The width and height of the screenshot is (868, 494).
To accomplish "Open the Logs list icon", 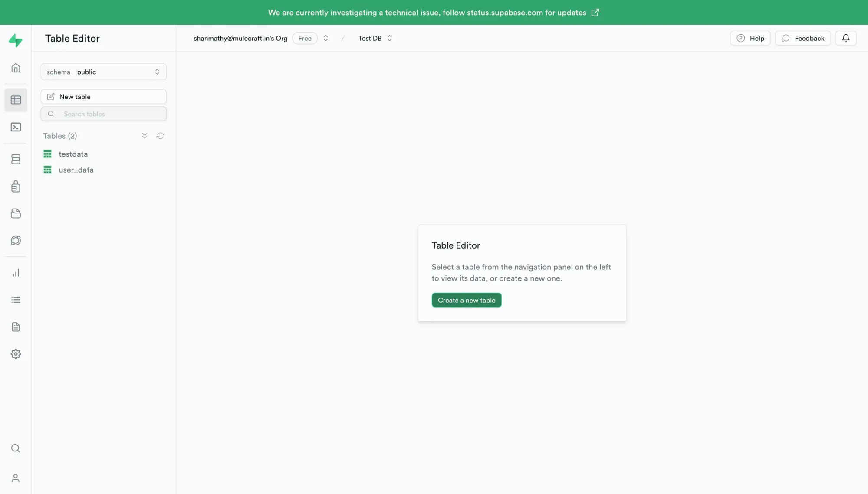I will tap(16, 300).
